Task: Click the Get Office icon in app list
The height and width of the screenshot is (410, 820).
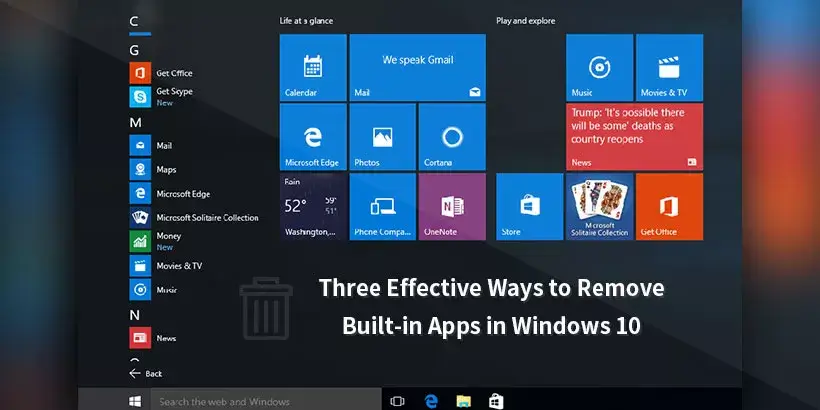Action: [x=140, y=73]
